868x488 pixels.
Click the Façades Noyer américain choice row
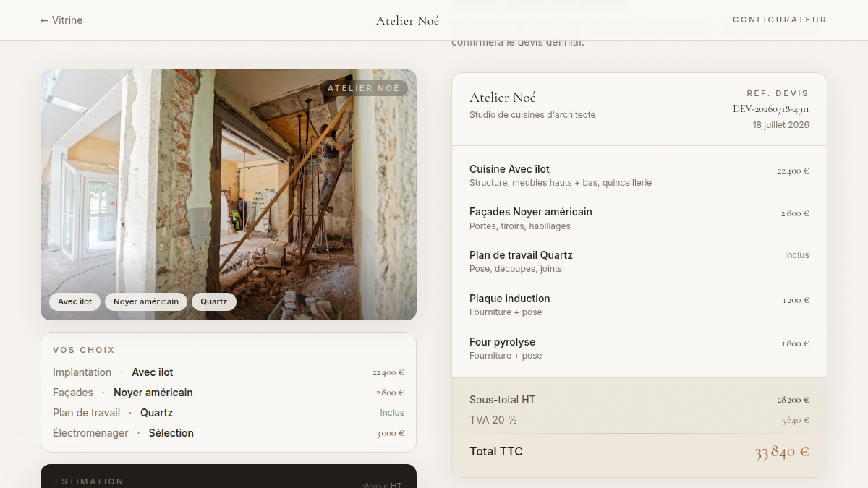(x=229, y=393)
